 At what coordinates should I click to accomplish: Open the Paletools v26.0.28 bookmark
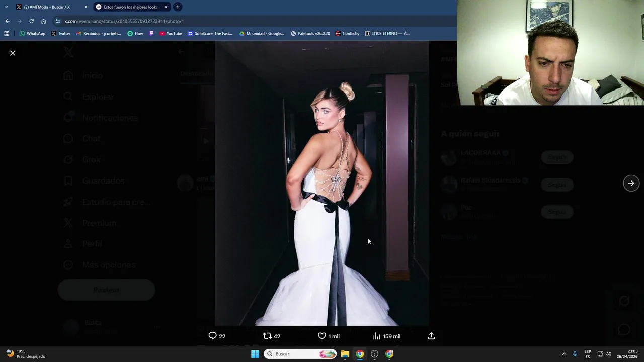click(x=310, y=34)
